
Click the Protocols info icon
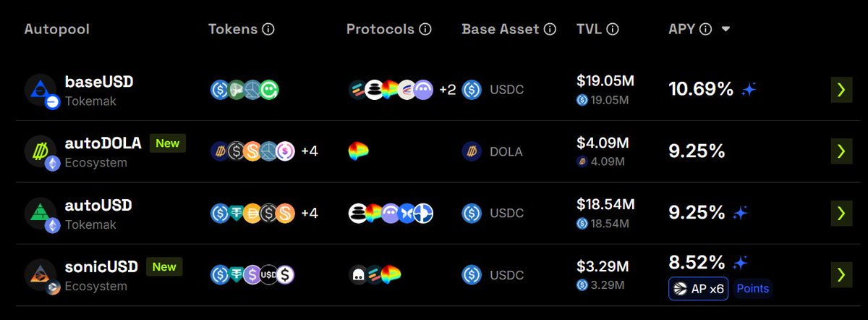coord(425,30)
